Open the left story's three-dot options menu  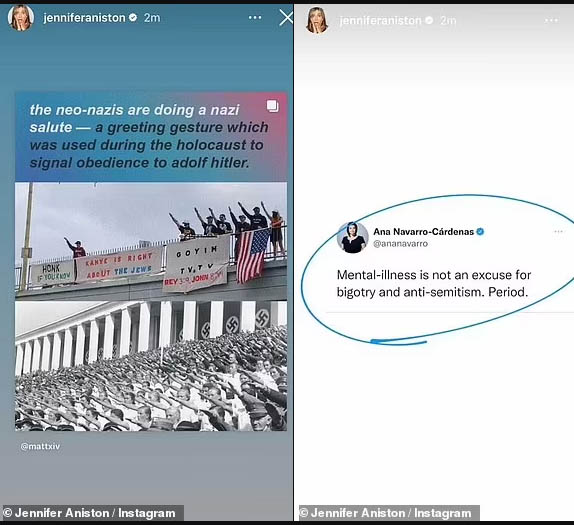[255, 18]
